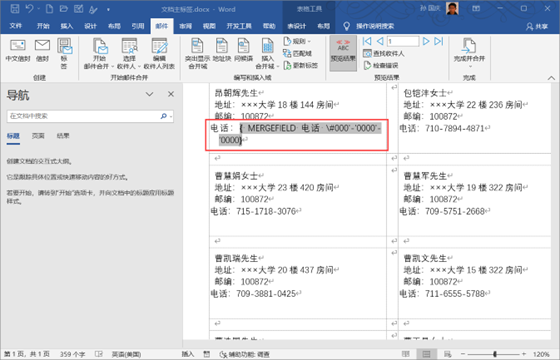This screenshot has width=560, height=360.
Task: Open the 选择收件人 dropdown
Action: [129, 54]
